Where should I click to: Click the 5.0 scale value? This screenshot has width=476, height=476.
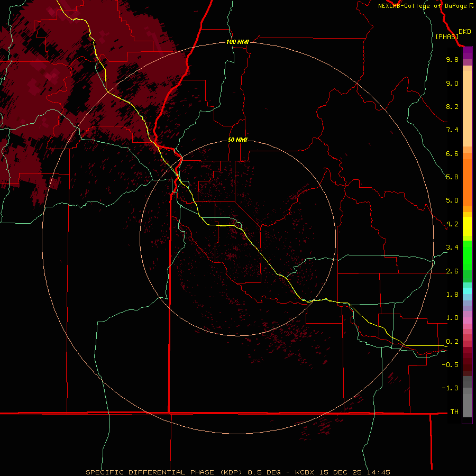[x=452, y=200]
